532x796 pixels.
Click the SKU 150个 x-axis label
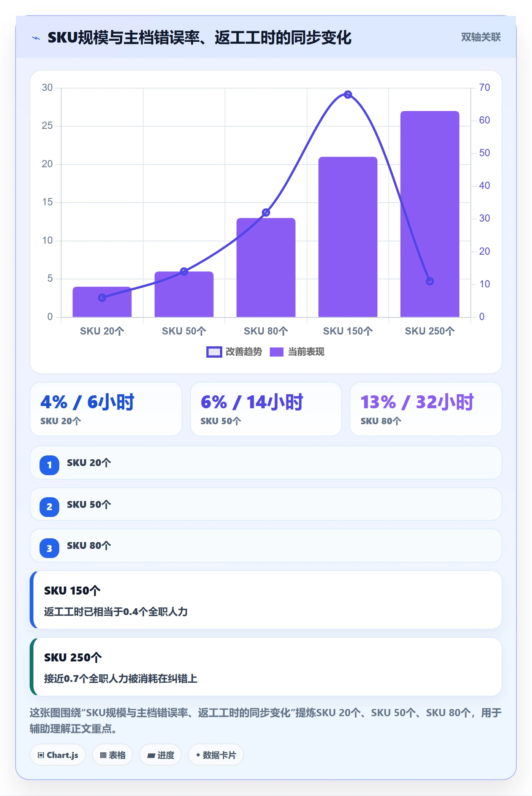[x=348, y=331]
